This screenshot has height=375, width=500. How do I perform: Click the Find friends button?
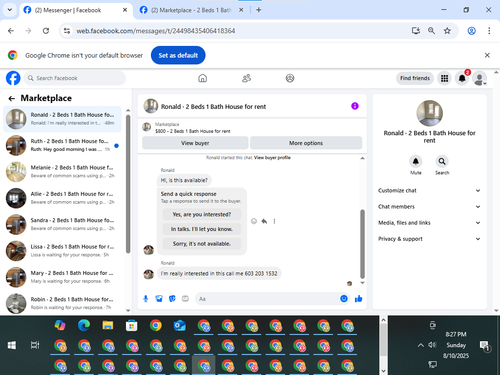coord(415,78)
